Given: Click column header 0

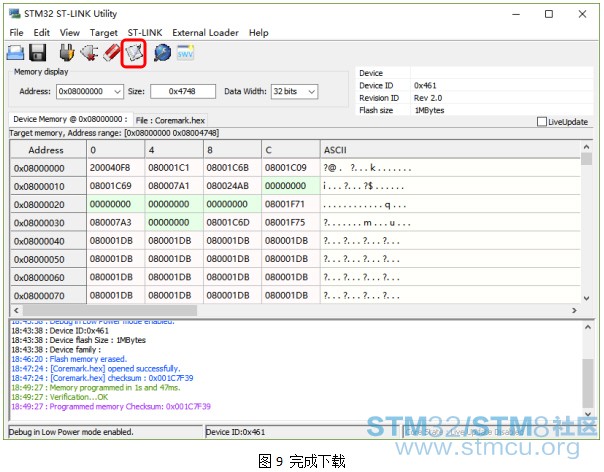Looking at the screenshot, I should click(x=116, y=150).
